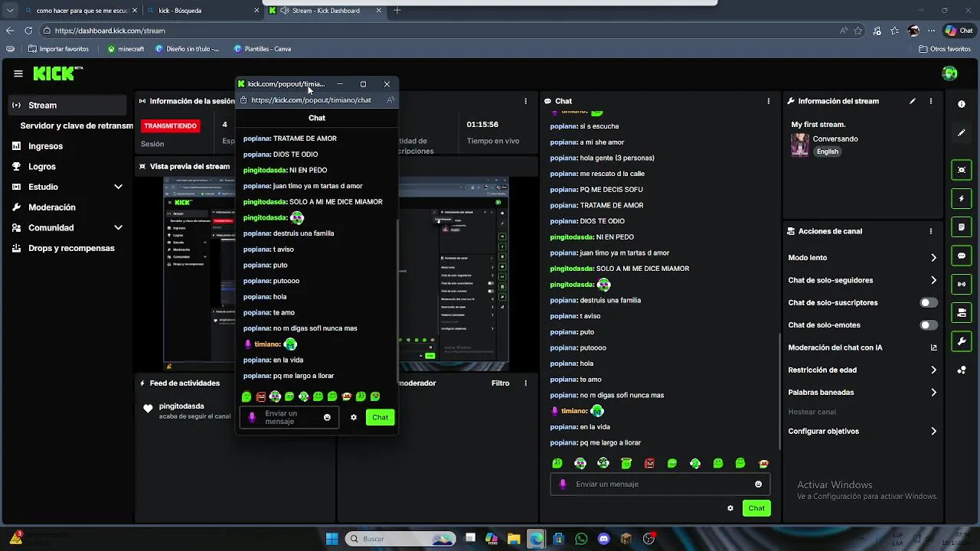
Task: Open options for Información del stream panel
Action: [x=931, y=101]
